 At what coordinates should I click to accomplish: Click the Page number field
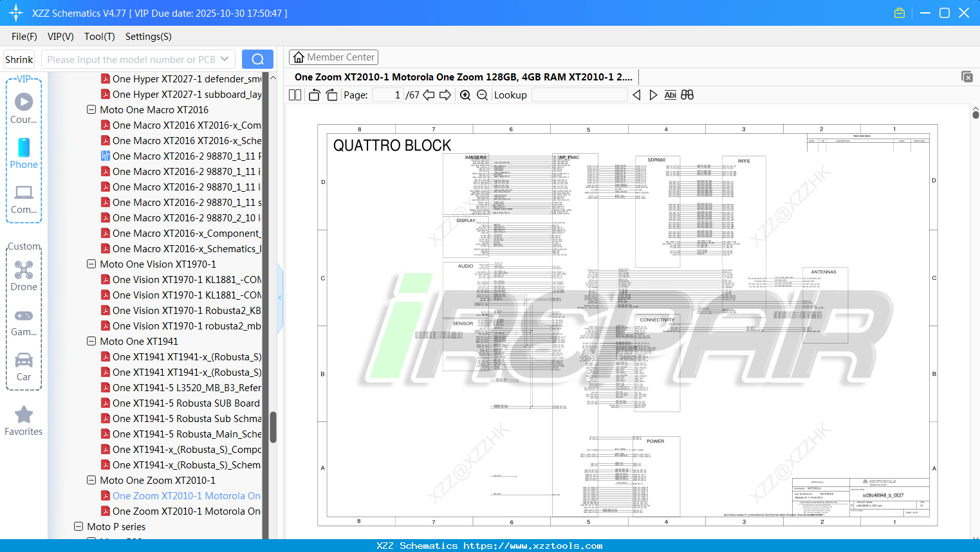coord(388,95)
